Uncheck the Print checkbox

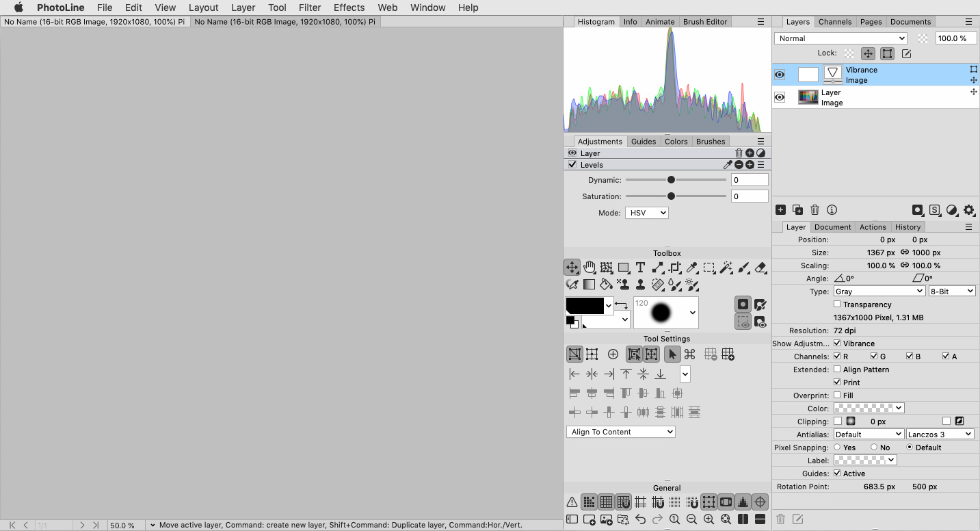837,383
